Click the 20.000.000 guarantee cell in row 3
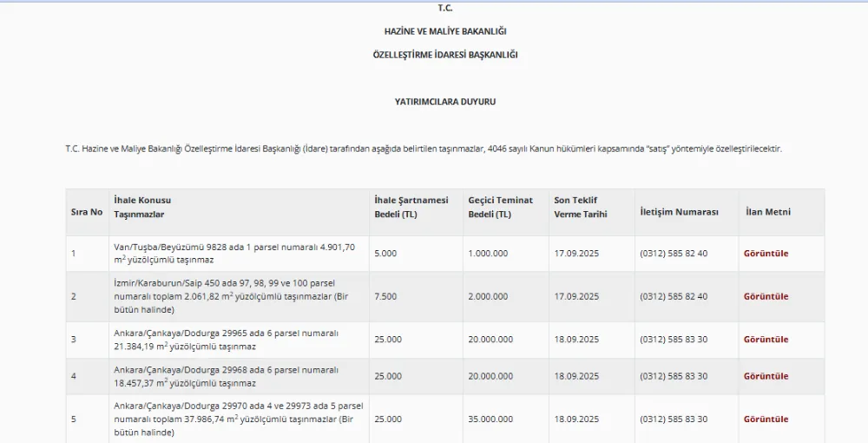Image resolution: width=868 pixels, height=443 pixels. (x=490, y=340)
